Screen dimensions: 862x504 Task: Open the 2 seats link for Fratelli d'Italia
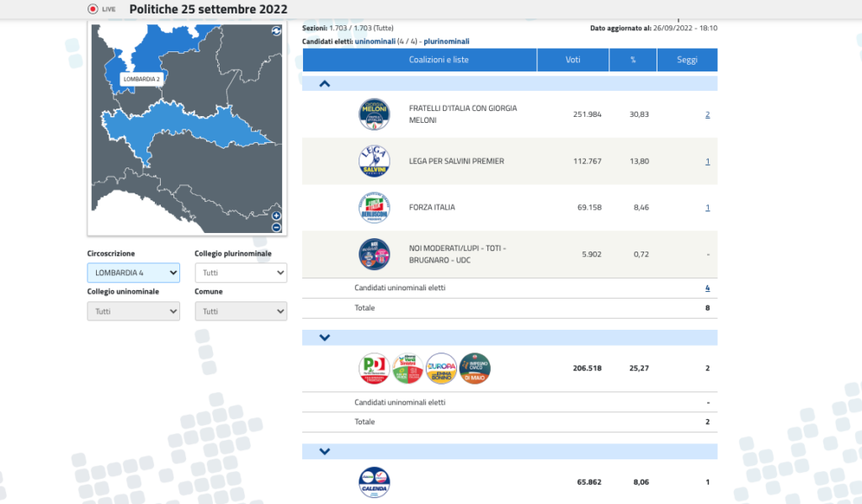pyautogui.click(x=707, y=114)
